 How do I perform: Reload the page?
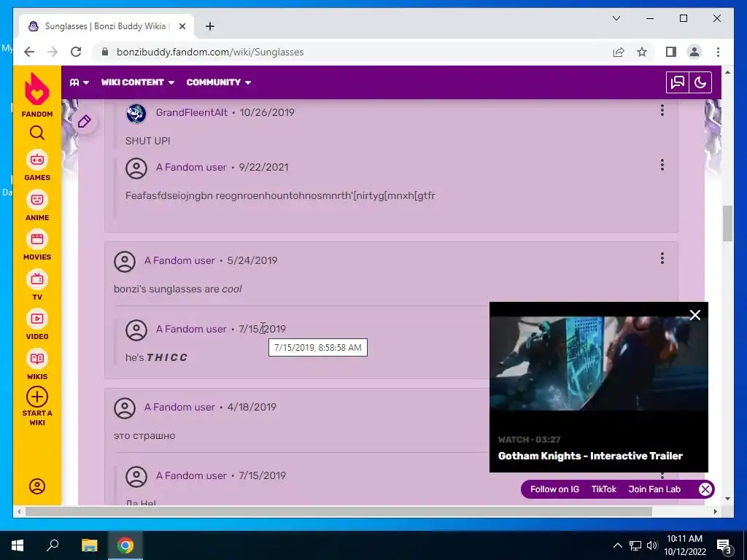pos(76,52)
